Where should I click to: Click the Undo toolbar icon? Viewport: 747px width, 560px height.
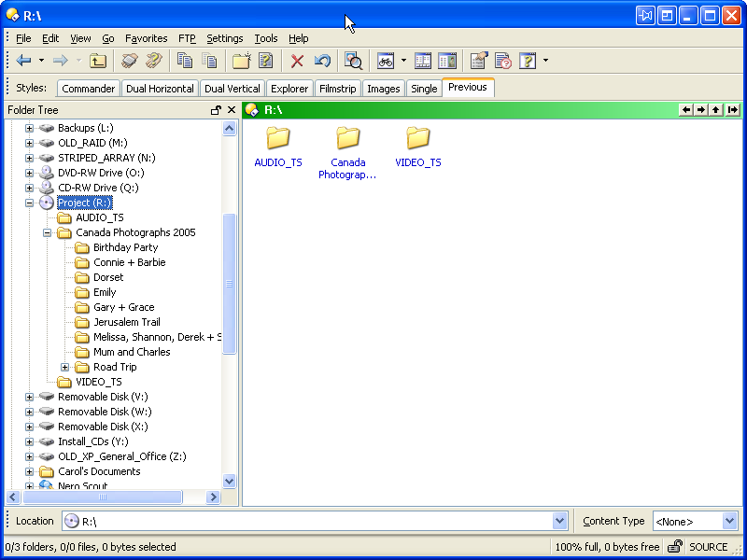coord(322,61)
